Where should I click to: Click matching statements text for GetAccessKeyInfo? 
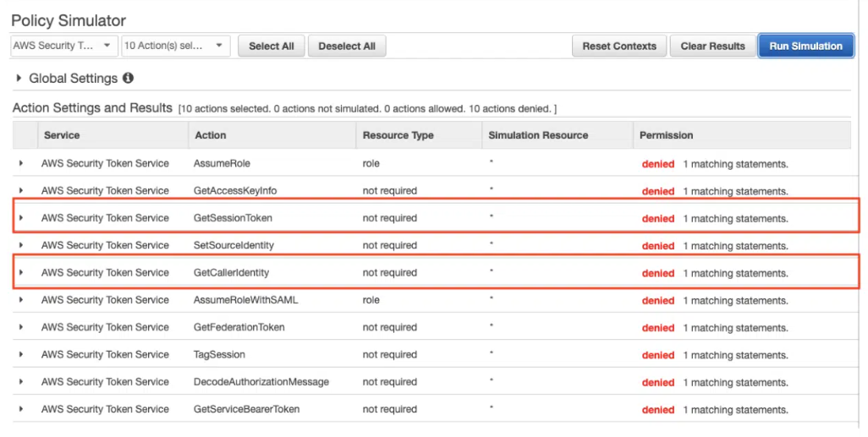click(x=735, y=191)
